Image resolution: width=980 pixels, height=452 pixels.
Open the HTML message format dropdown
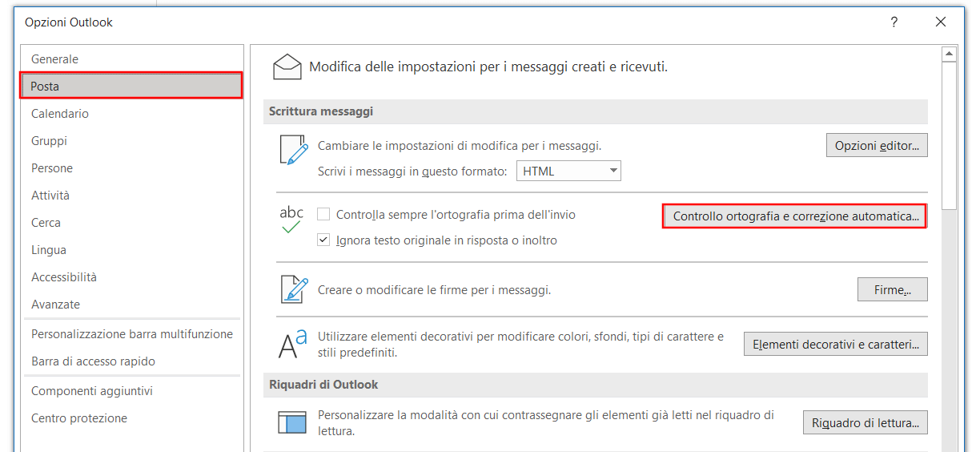point(568,171)
